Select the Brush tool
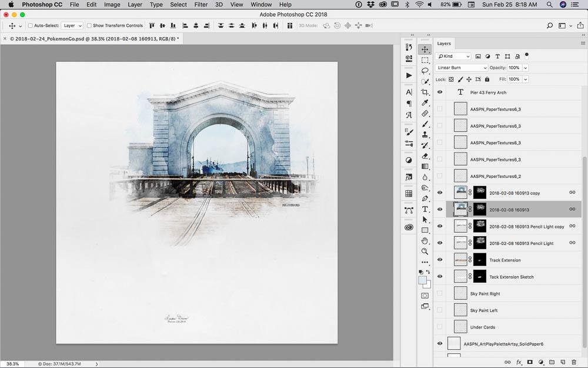The height and width of the screenshot is (368, 588). pos(425,124)
